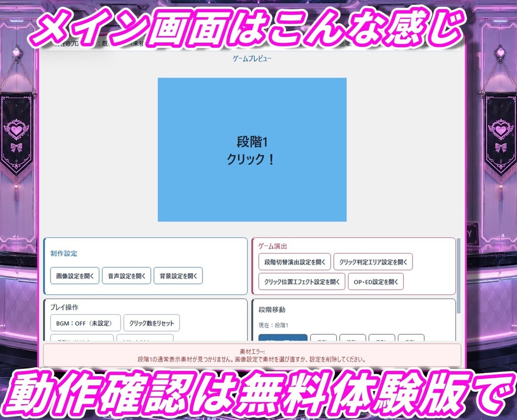
Task: Click the 現在：段階1 status text
Action: (x=274, y=325)
